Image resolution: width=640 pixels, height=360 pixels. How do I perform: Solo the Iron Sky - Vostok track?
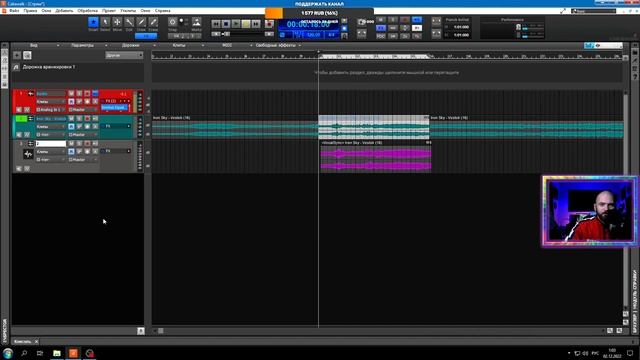click(x=79, y=118)
